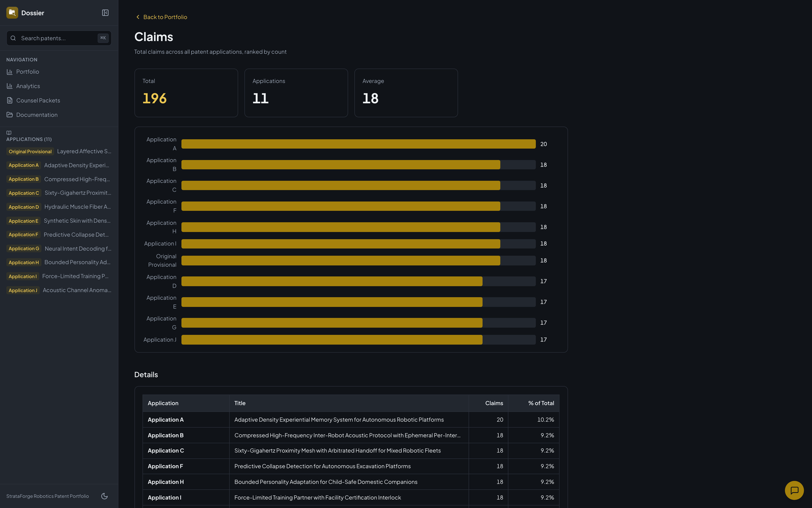The height and width of the screenshot is (508, 812).
Task: Focus the Search patents field
Action: [59, 38]
